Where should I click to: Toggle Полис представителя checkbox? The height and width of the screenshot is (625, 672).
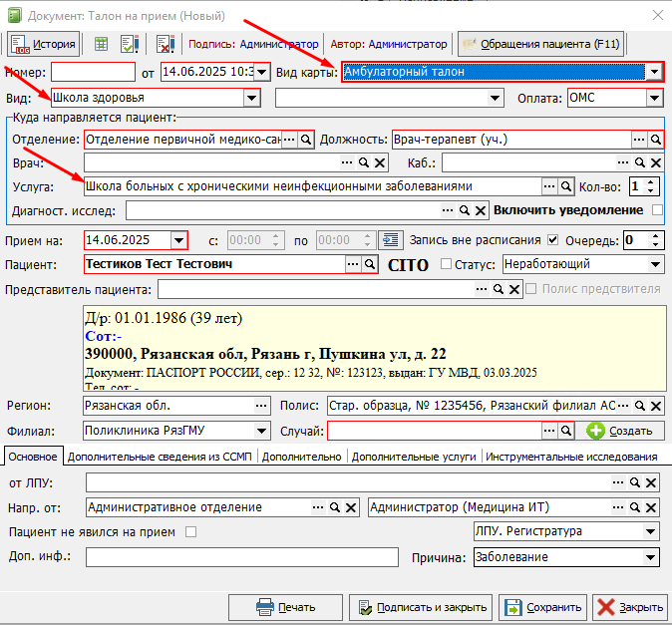531,289
